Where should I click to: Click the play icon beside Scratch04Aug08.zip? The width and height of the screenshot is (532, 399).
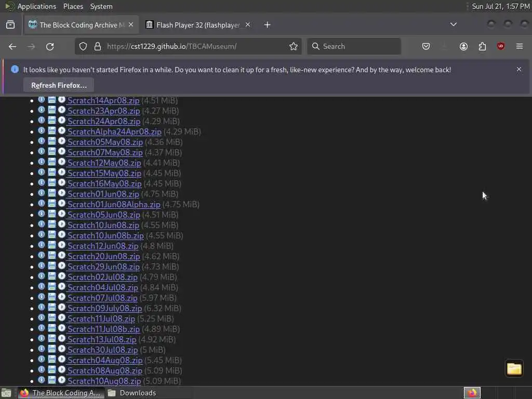[62, 360]
